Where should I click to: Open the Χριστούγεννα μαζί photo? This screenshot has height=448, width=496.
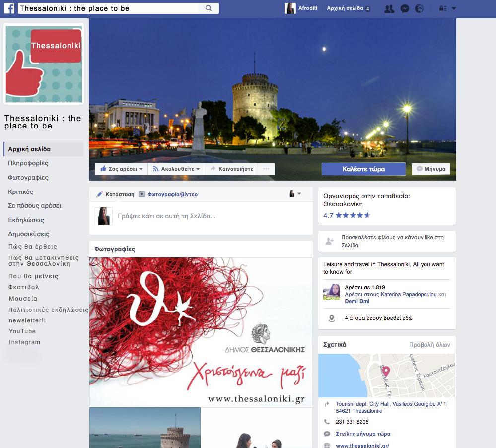pyautogui.click(x=201, y=331)
